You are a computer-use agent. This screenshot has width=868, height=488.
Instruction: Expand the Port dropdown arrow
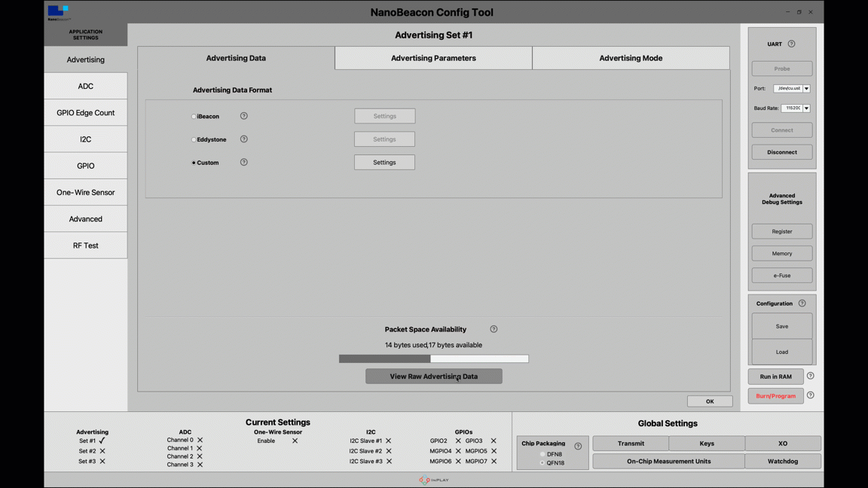(806, 89)
